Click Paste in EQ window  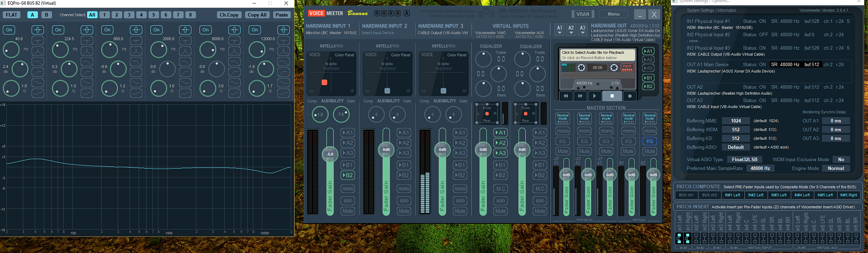tap(282, 15)
